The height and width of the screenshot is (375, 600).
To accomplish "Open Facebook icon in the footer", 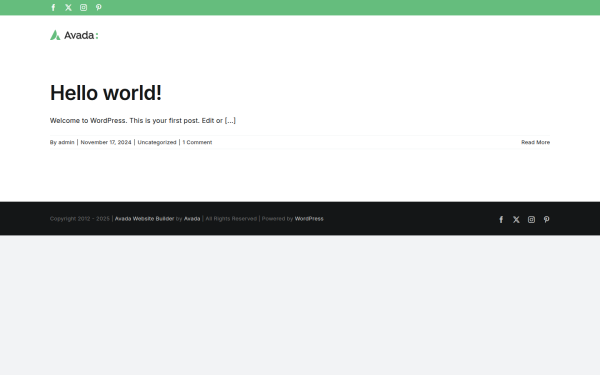I will point(501,219).
